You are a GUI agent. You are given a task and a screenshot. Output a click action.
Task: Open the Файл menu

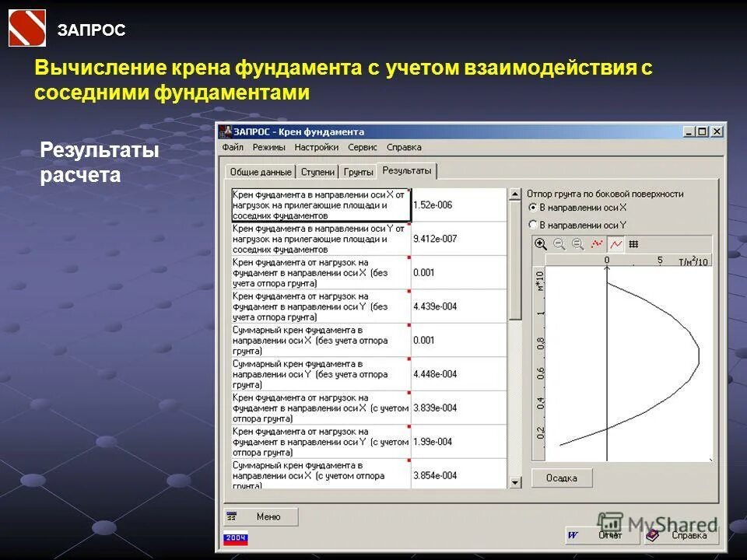pos(233,147)
